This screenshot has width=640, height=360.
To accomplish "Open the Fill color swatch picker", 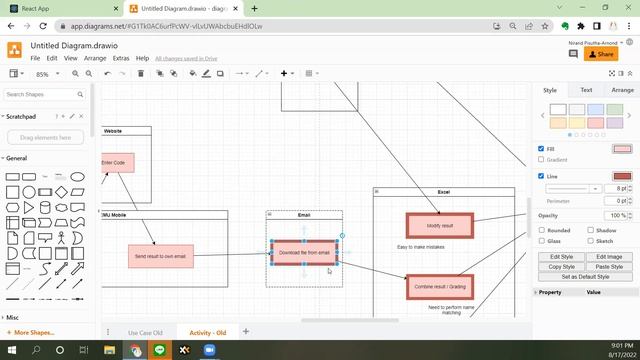I will point(622,149).
